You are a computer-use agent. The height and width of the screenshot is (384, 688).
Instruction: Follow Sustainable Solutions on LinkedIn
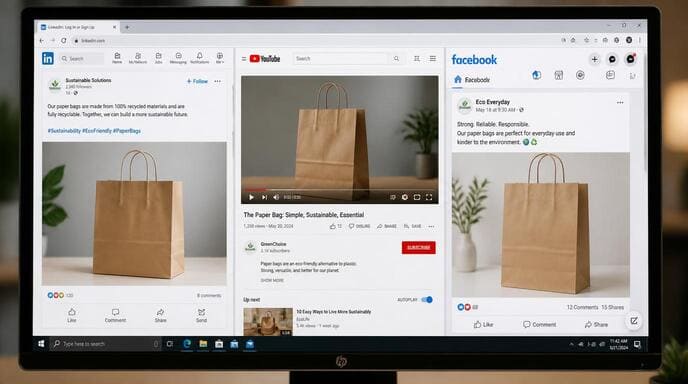(x=197, y=81)
